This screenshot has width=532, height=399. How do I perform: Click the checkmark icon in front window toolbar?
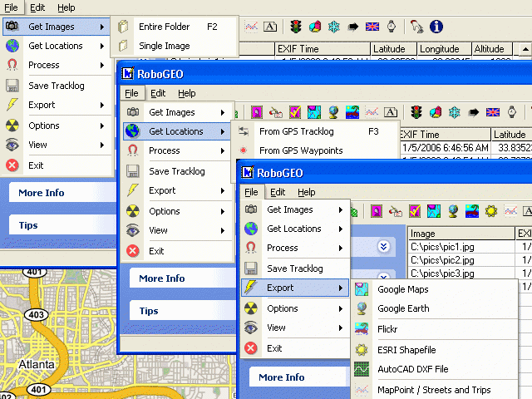pyautogui.click(x=415, y=211)
